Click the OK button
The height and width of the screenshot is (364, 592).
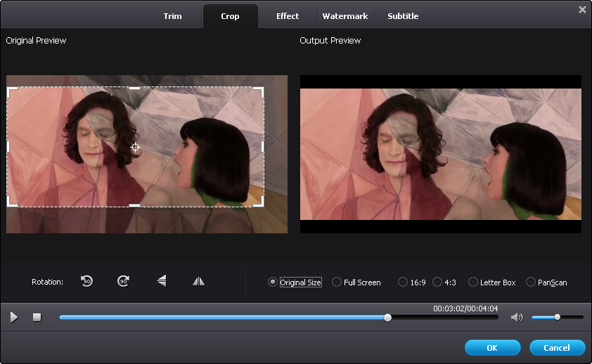492,348
